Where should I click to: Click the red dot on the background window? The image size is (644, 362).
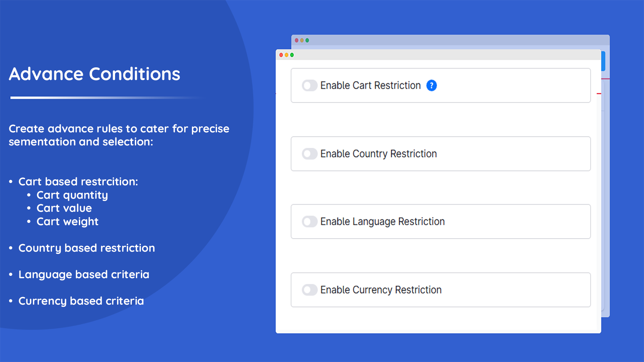297,40
